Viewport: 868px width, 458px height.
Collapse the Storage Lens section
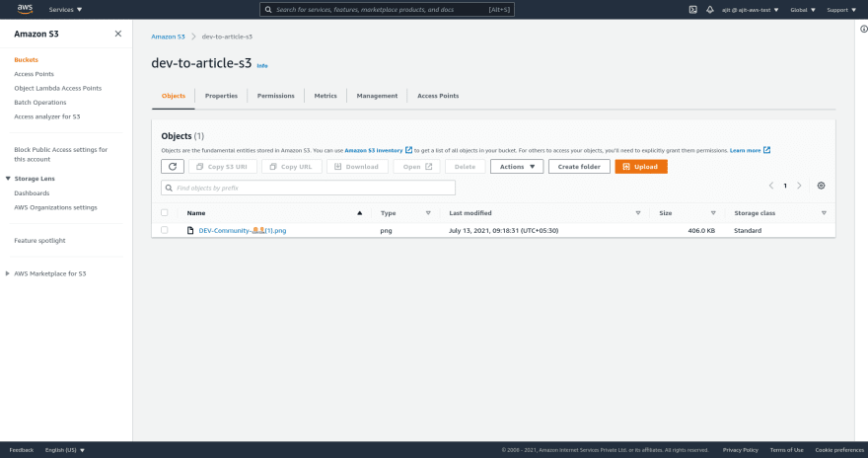[8, 179]
